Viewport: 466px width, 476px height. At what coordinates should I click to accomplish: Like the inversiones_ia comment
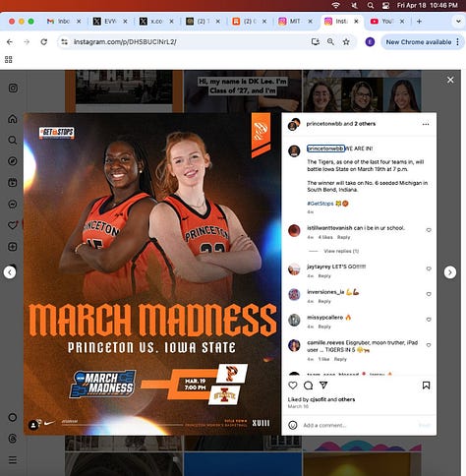tap(429, 294)
